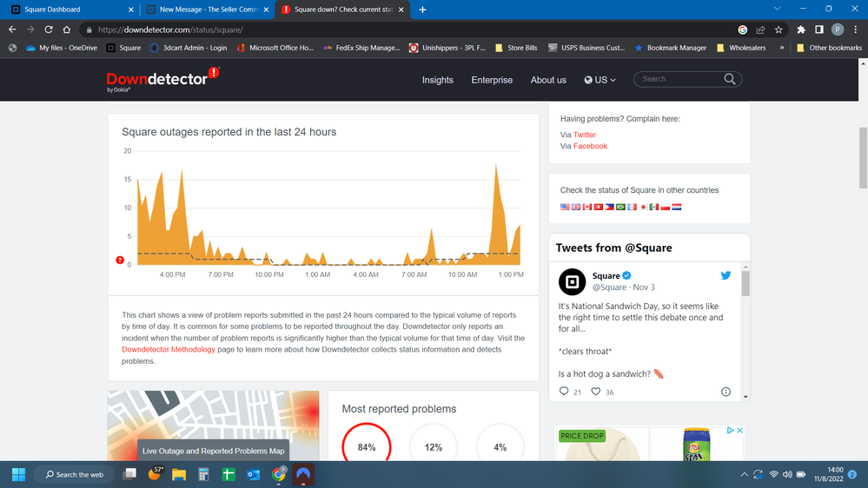
Task: Go to the browser home page
Action: [x=67, y=30]
